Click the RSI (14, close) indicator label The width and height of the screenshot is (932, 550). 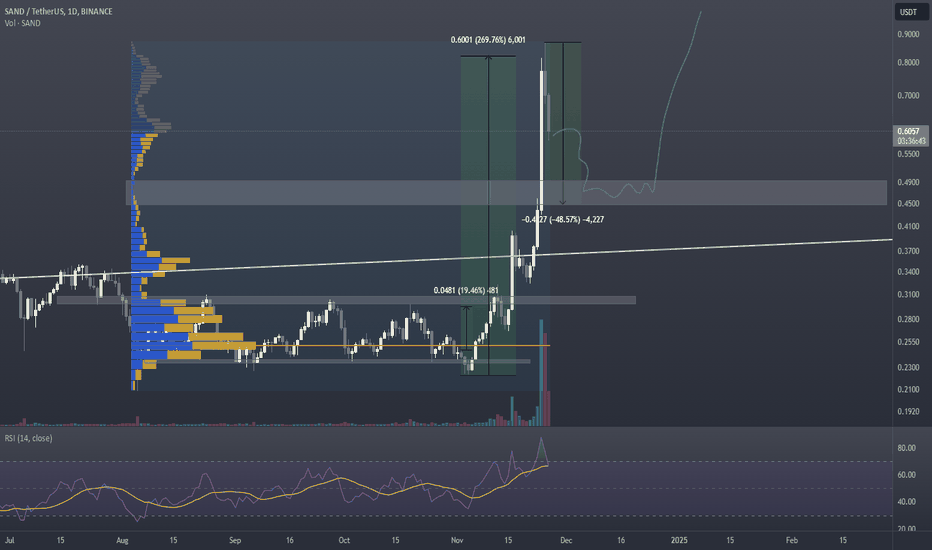(29, 438)
